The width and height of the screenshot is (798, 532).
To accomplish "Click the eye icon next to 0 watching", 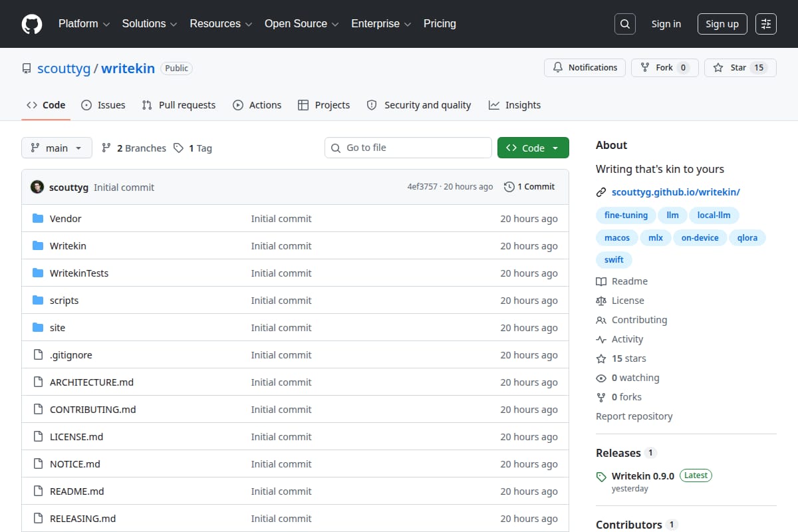I will pyautogui.click(x=601, y=378).
